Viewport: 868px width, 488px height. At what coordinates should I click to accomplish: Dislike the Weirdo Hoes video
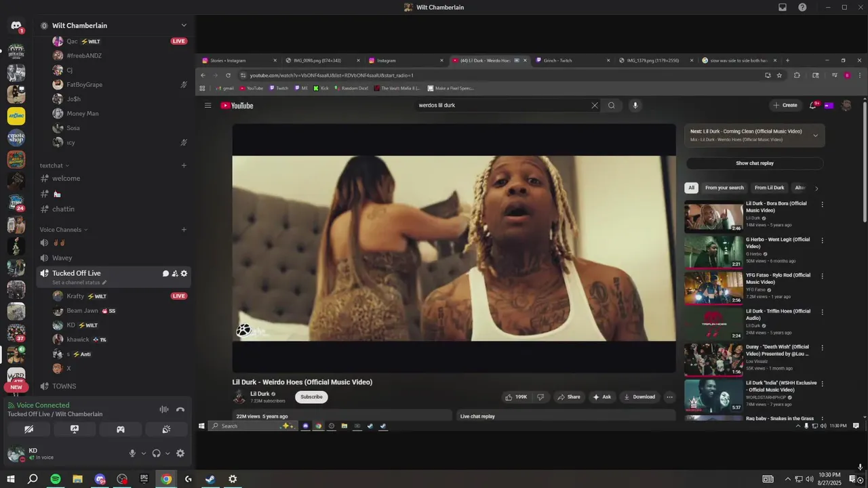point(540,397)
